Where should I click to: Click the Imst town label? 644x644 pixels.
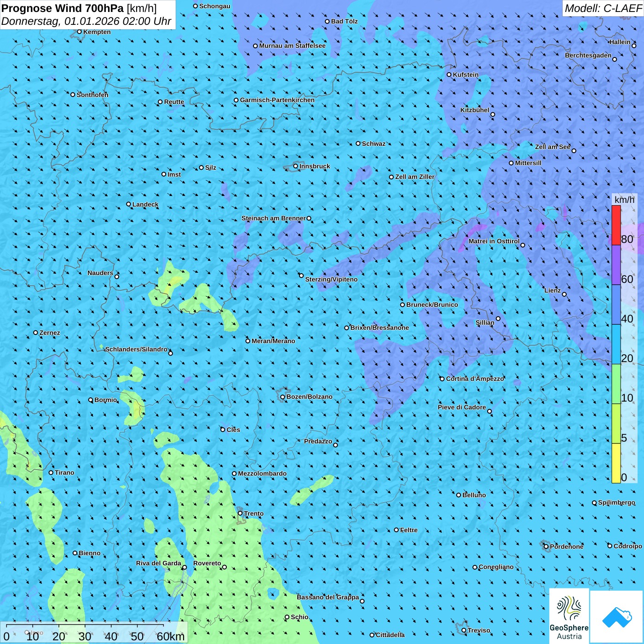tap(174, 174)
